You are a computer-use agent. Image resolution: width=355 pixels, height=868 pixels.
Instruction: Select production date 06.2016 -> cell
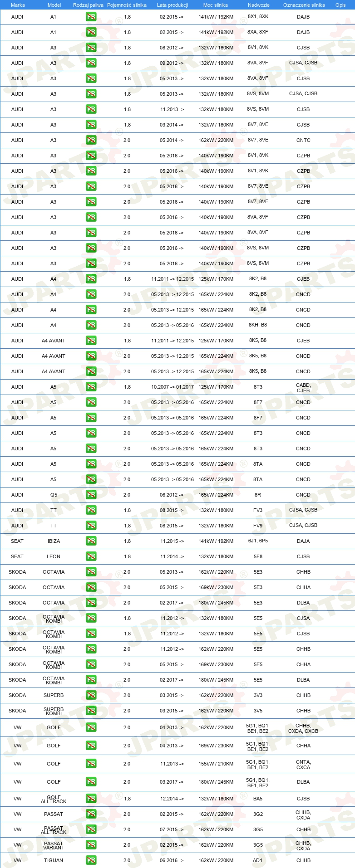click(x=172, y=860)
